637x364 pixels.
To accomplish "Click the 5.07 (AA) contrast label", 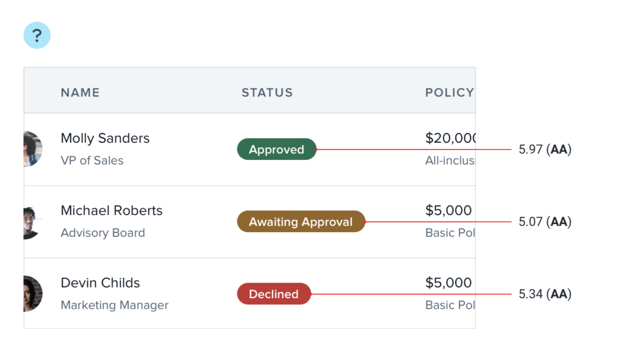I will pos(544,222).
